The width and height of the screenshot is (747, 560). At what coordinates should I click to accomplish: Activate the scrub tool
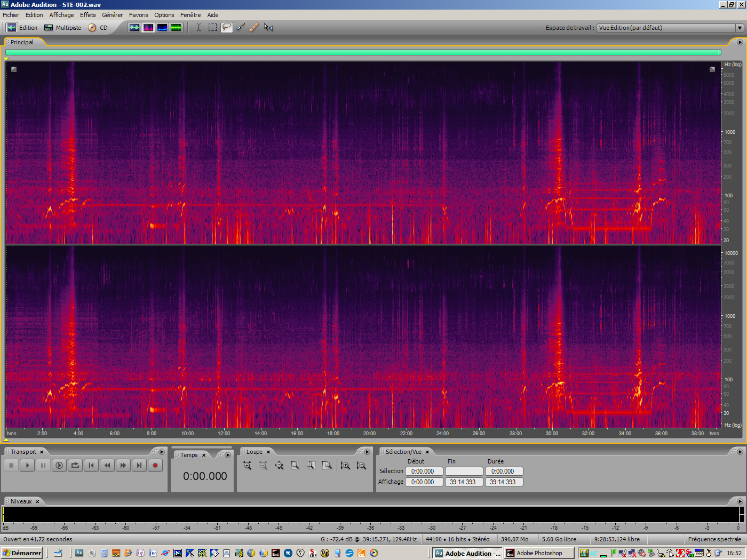click(268, 27)
